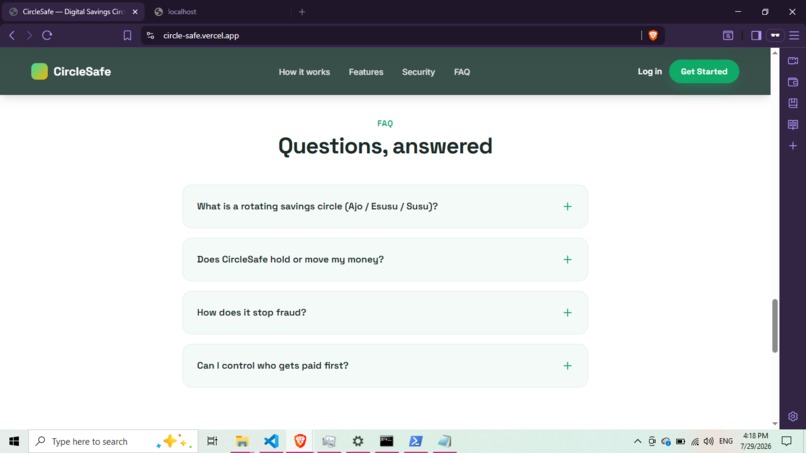Open File Explorer from the taskbar

click(x=242, y=441)
